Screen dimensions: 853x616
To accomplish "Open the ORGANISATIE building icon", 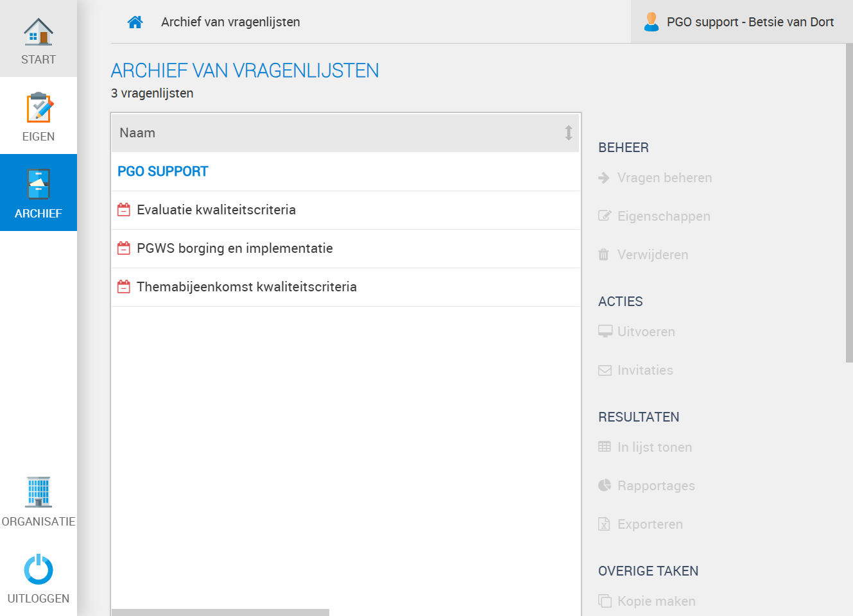I will (x=39, y=492).
